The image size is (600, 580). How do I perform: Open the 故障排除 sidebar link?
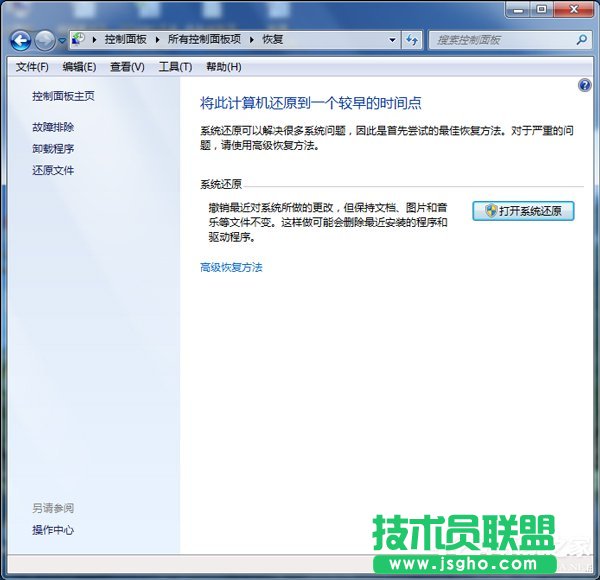coord(53,127)
